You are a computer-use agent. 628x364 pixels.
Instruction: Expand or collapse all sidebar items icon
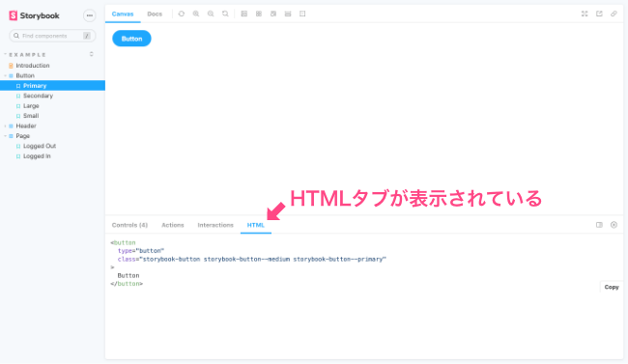click(x=92, y=54)
